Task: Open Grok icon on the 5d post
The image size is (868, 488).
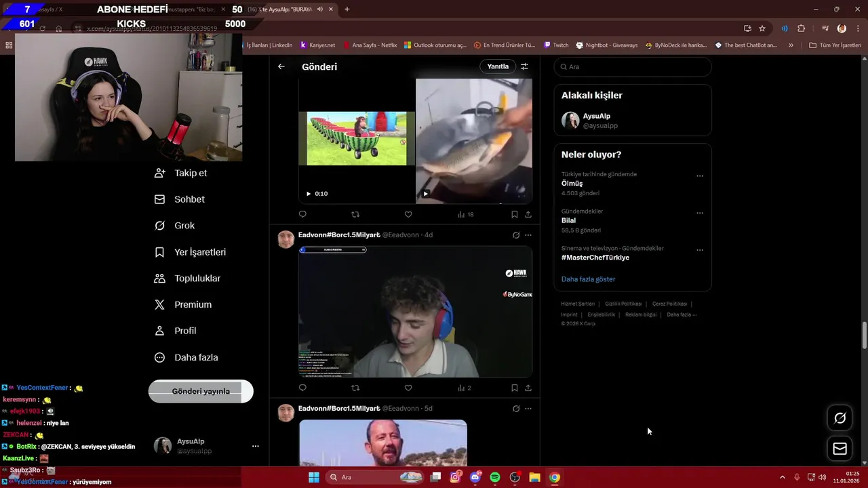Action: pyautogui.click(x=516, y=409)
